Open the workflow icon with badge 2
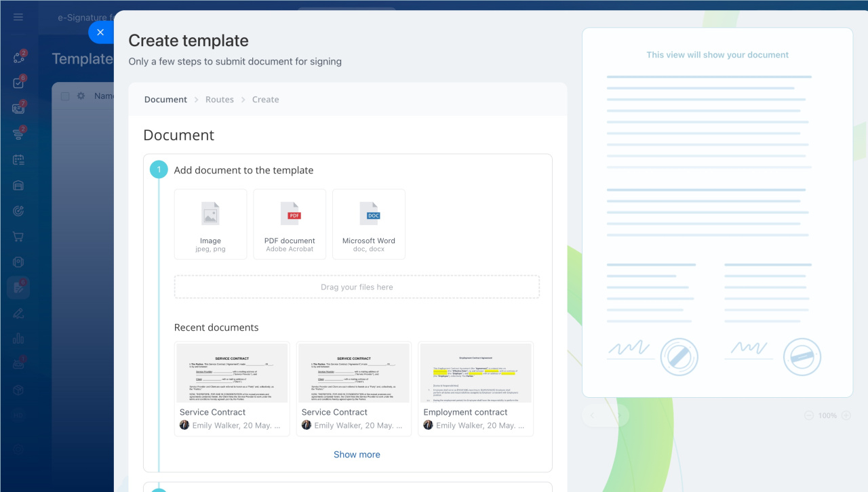Viewport: 868px width, 492px height. [x=18, y=58]
